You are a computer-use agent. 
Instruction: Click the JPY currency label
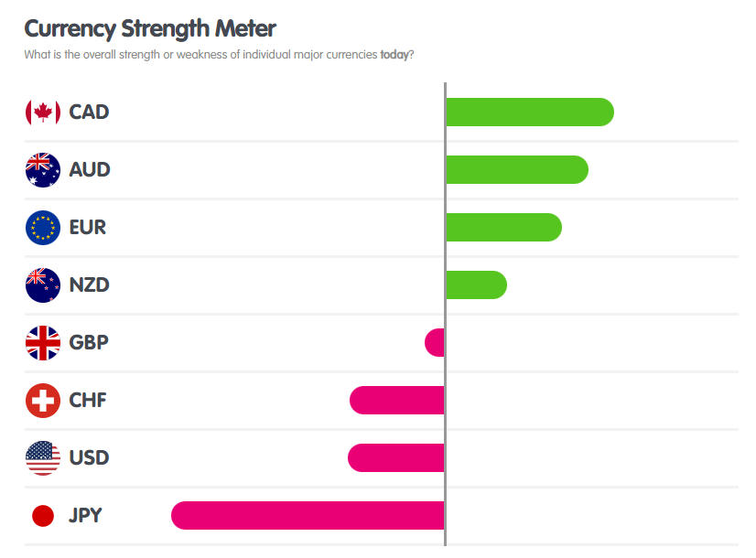point(85,516)
